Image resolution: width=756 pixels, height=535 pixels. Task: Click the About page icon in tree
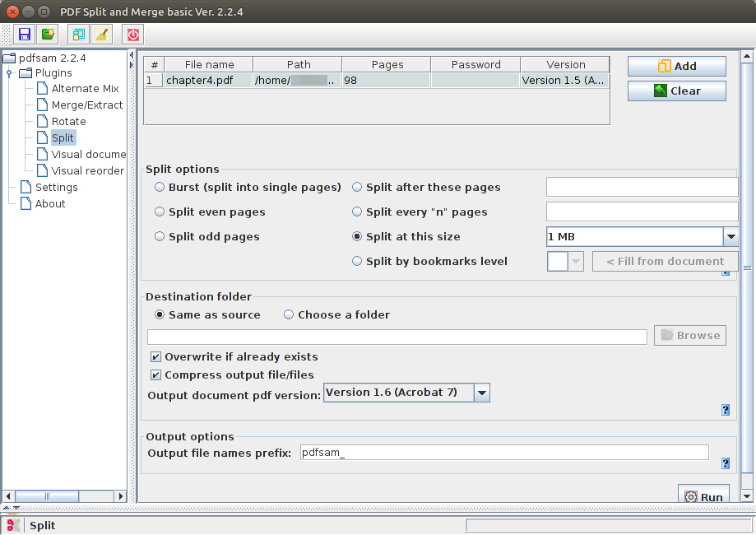26,203
